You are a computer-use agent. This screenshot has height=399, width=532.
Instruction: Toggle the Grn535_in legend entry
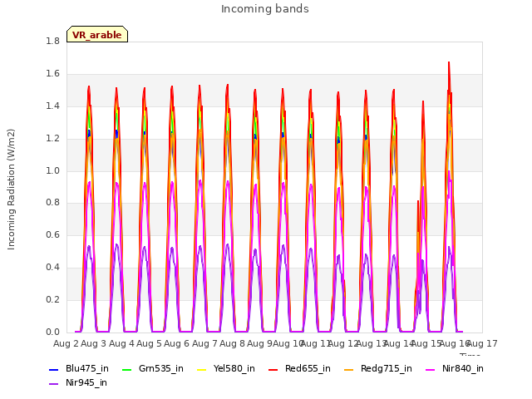(x=153, y=368)
